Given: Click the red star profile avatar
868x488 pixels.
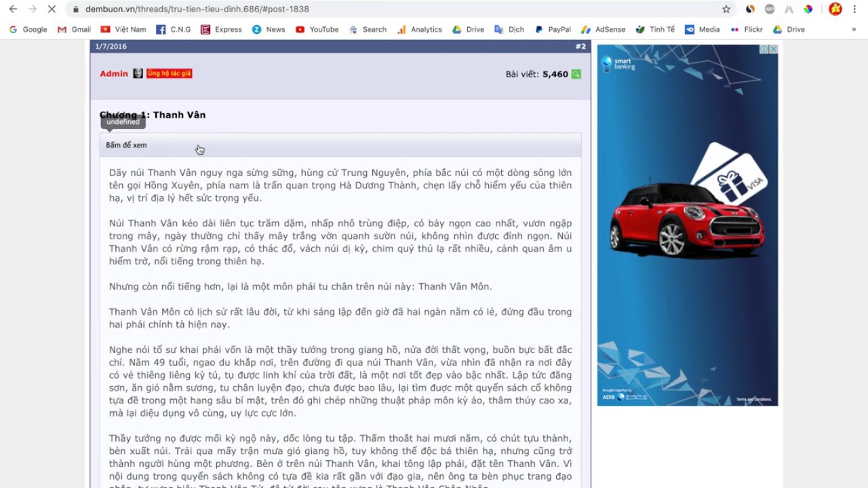Looking at the screenshot, I should tap(835, 9).
